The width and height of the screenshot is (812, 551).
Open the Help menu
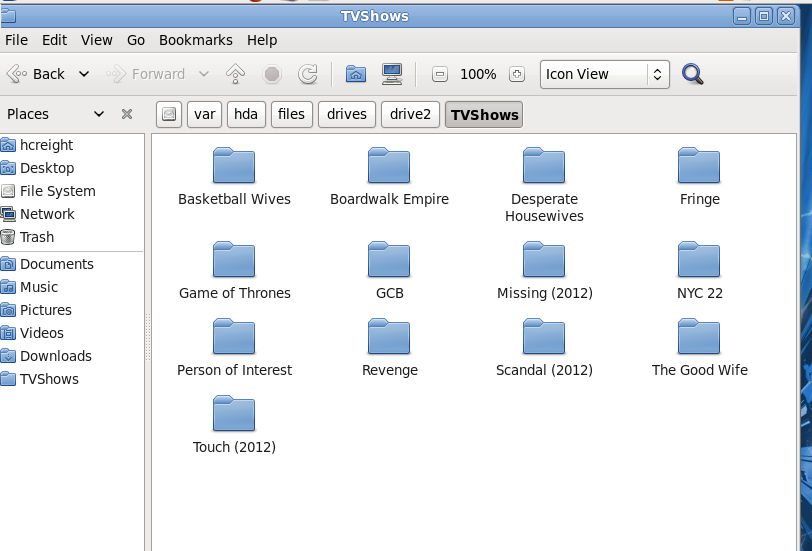[x=262, y=40]
